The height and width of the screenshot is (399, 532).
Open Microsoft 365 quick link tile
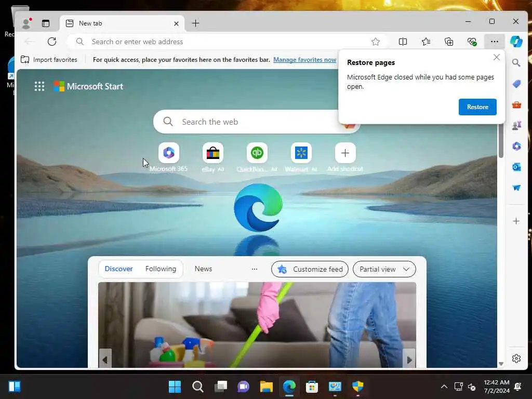[x=169, y=153]
